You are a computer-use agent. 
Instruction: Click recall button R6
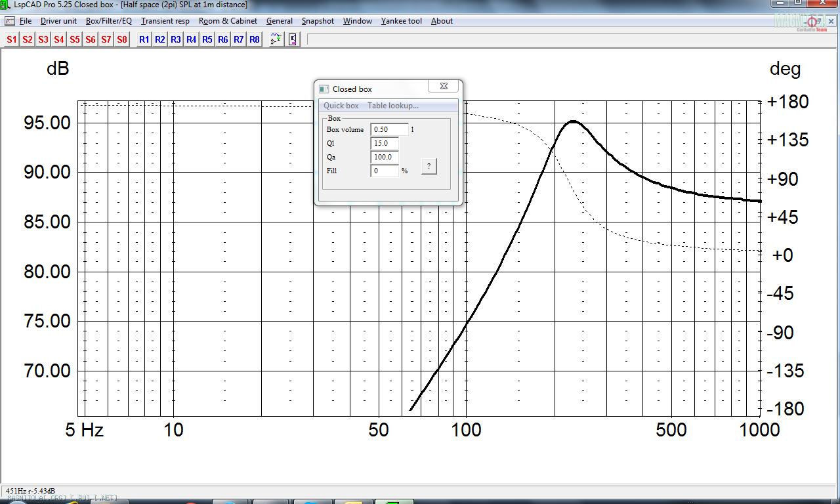[223, 39]
